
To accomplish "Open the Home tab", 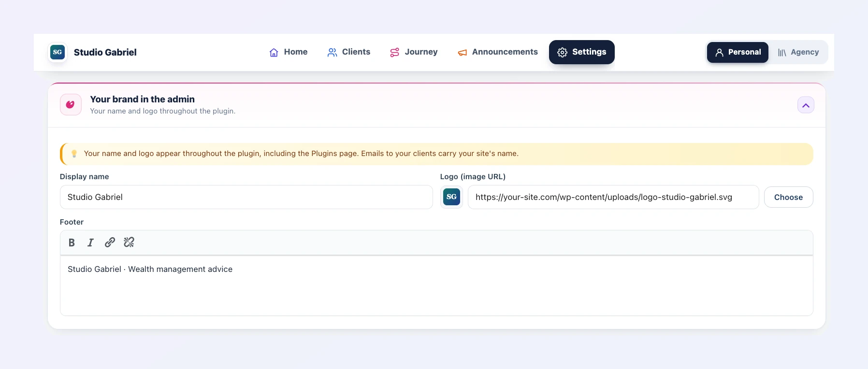I will [289, 52].
